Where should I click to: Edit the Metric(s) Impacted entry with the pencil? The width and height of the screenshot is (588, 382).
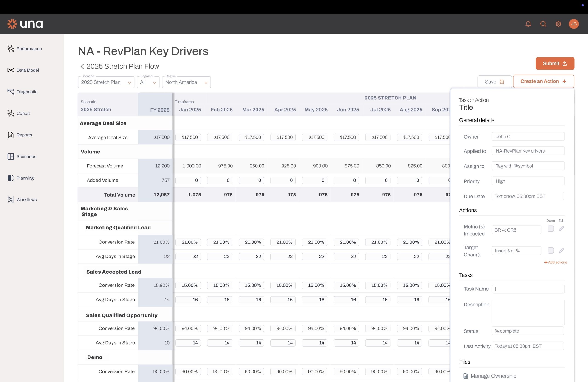pyautogui.click(x=562, y=229)
